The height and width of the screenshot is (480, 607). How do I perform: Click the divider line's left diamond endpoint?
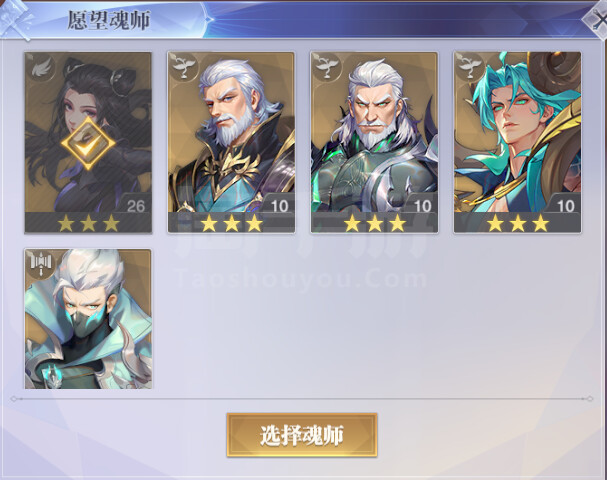(14, 399)
